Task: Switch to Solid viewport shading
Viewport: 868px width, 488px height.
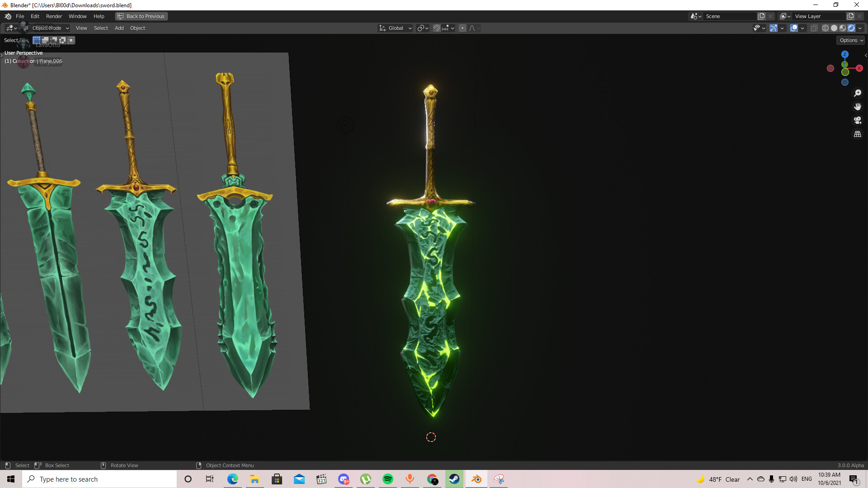Action: pyautogui.click(x=834, y=28)
